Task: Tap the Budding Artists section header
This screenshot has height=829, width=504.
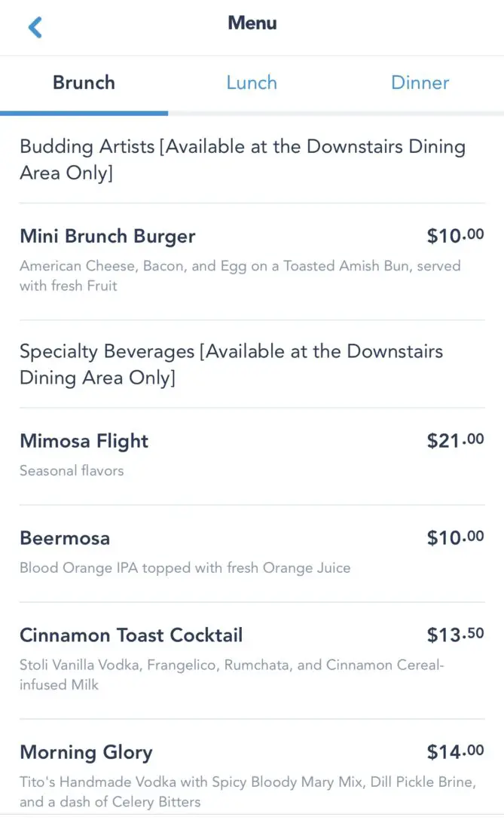Action: pyautogui.click(x=242, y=160)
